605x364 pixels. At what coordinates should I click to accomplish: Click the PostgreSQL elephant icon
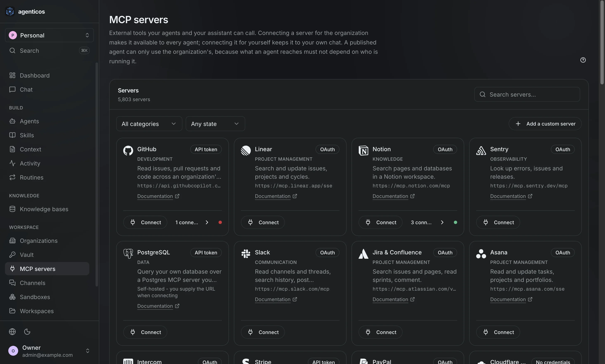point(128,254)
